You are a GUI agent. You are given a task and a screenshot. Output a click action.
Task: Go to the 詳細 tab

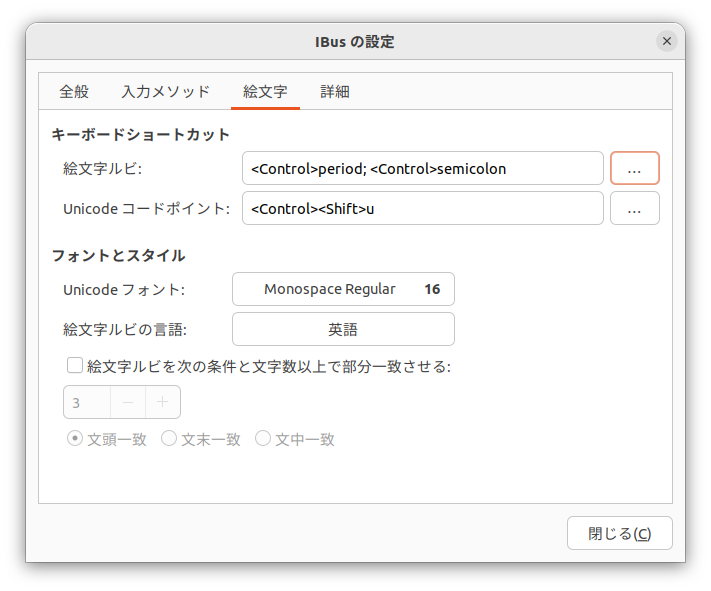click(335, 92)
